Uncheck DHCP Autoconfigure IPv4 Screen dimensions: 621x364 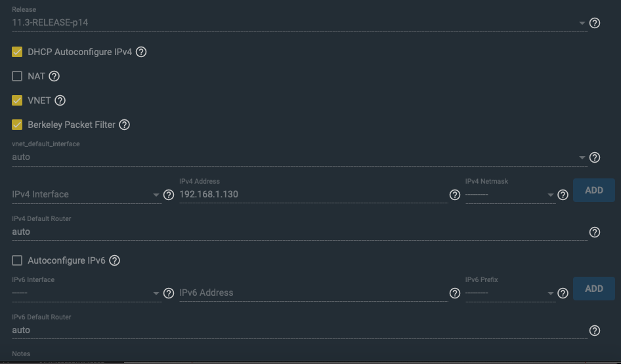coord(17,52)
